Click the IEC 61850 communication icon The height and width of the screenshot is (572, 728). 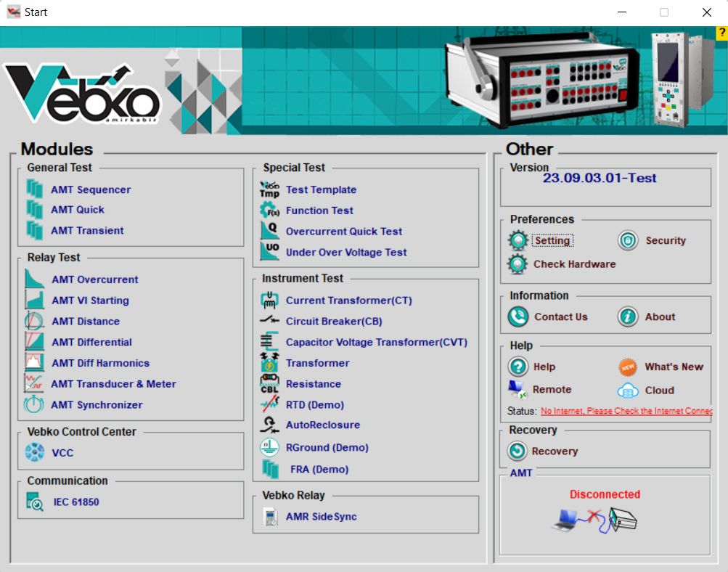point(34,502)
